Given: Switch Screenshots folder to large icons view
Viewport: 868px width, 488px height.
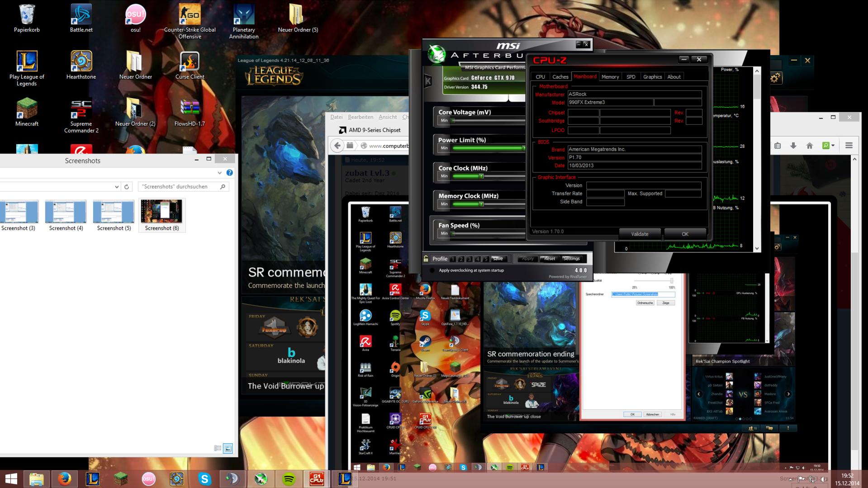Looking at the screenshot, I should tap(228, 448).
